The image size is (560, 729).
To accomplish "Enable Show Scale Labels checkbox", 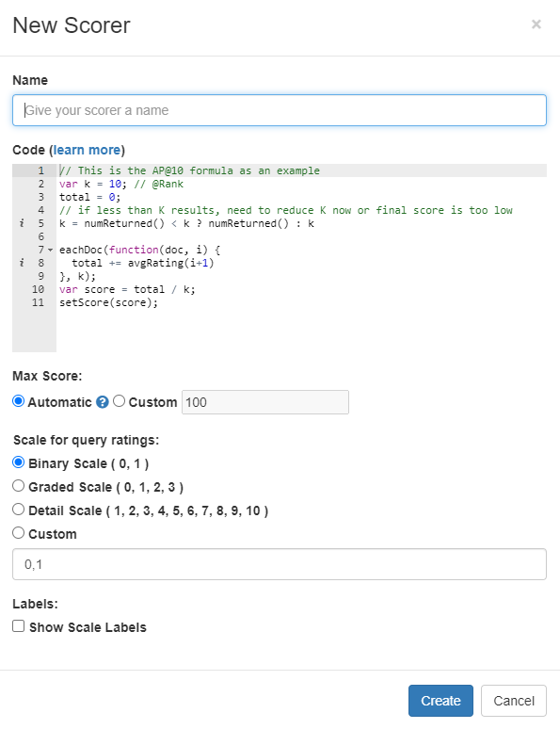I will (x=18, y=626).
